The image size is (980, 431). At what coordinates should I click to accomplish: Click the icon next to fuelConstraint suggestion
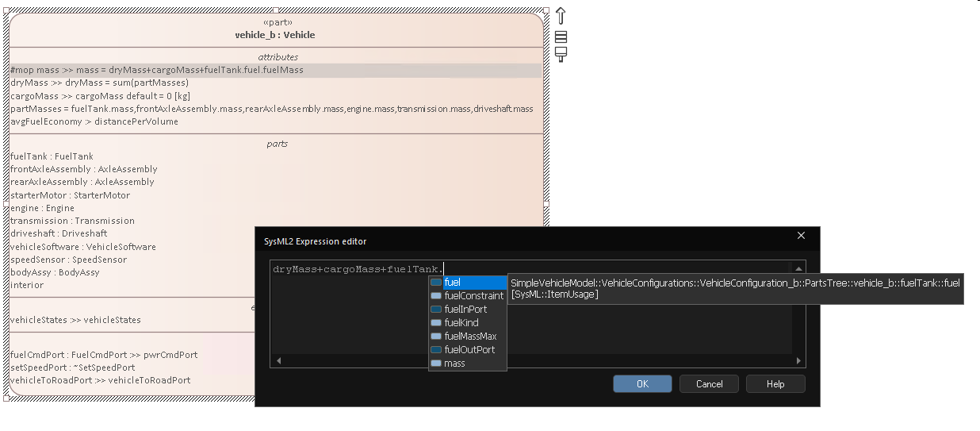436,296
